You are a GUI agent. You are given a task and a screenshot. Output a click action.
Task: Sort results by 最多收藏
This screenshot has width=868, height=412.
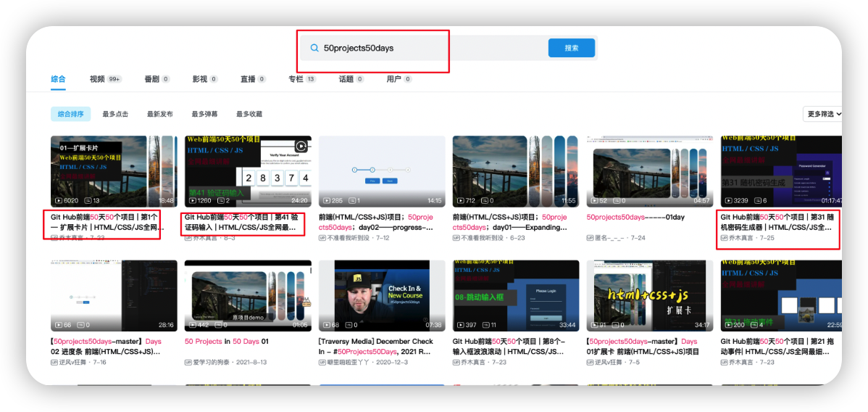coord(249,114)
